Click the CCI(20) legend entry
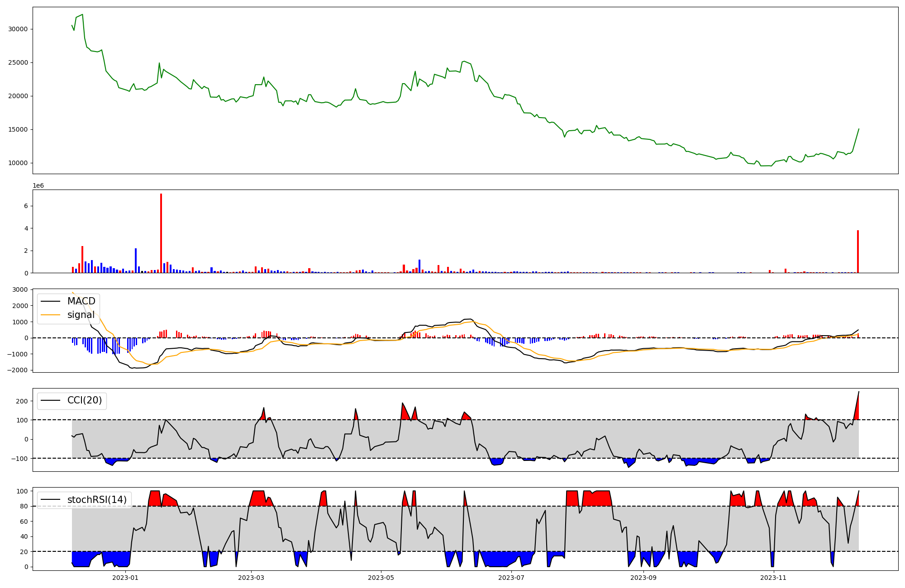Viewport: 905px width, 588px height. pos(84,400)
